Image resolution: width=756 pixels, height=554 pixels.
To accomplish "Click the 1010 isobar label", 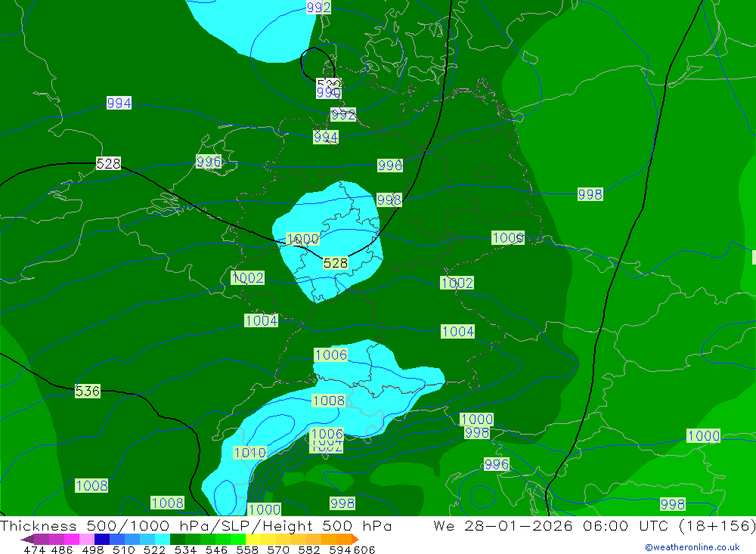I will 249,453.
